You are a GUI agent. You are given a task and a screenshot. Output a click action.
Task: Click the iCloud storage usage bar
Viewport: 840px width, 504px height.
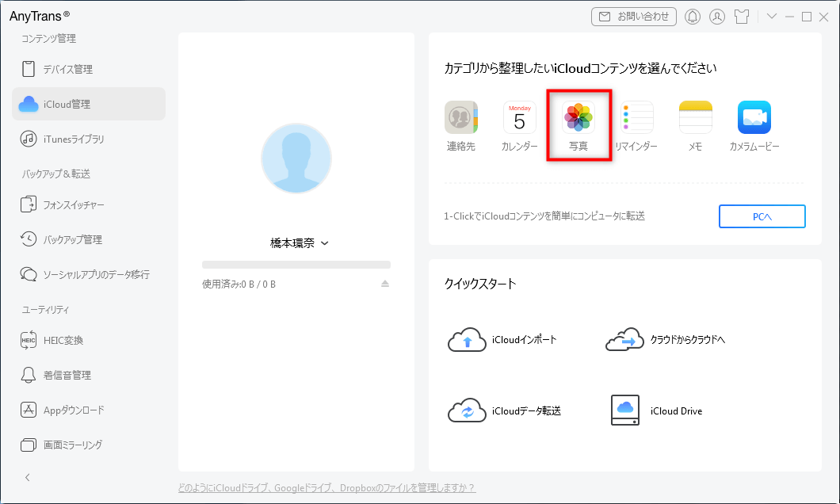tap(296, 265)
